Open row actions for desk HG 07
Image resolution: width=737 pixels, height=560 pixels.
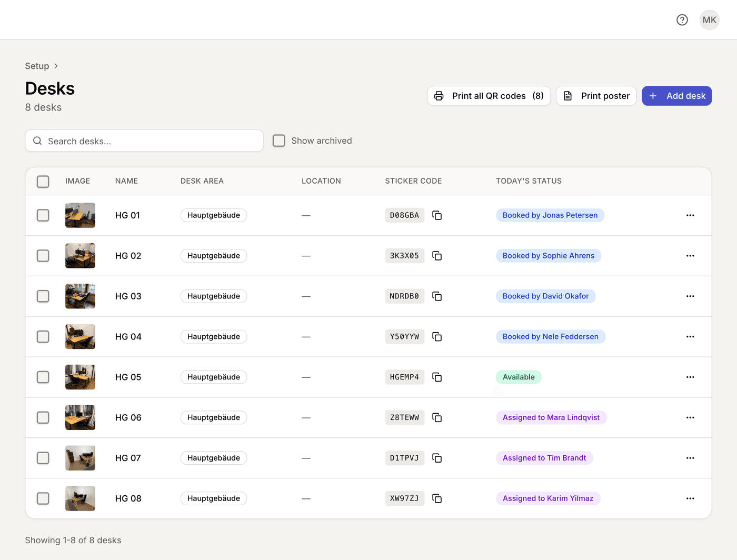coord(690,458)
